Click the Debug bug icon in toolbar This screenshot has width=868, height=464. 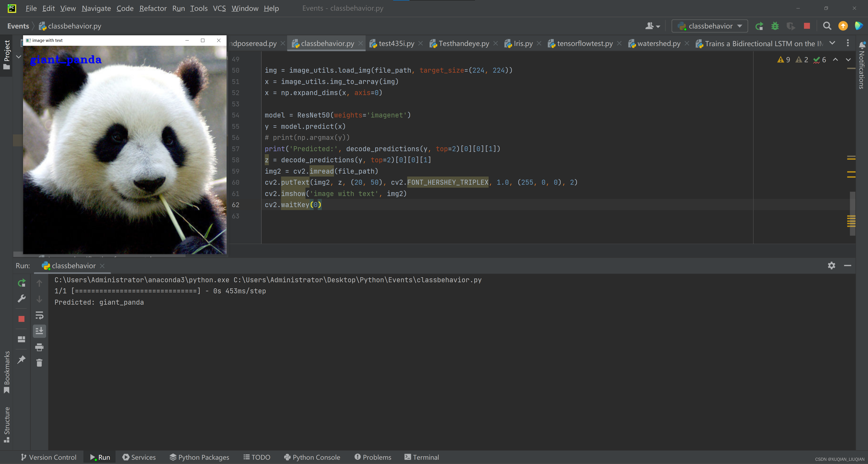[x=775, y=26]
